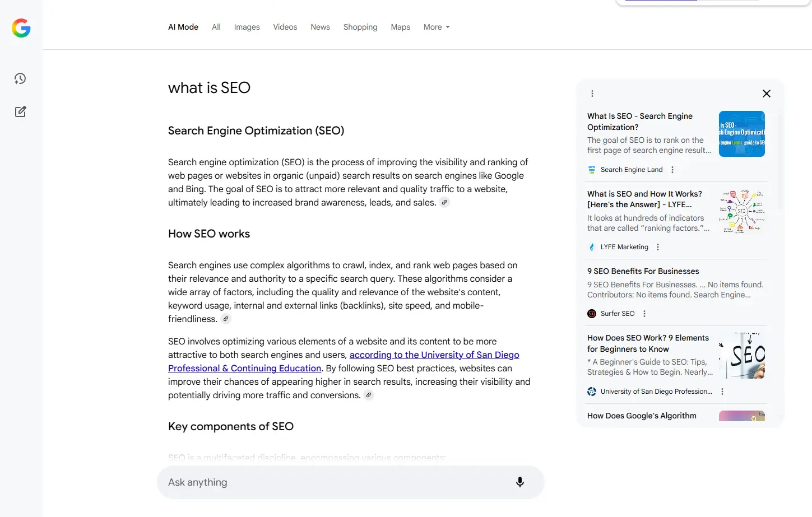Image resolution: width=812 pixels, height=517 pixels.
Task: Open 'How Does SEO Work? 9 Elements' source
Action: coord(648,343)
